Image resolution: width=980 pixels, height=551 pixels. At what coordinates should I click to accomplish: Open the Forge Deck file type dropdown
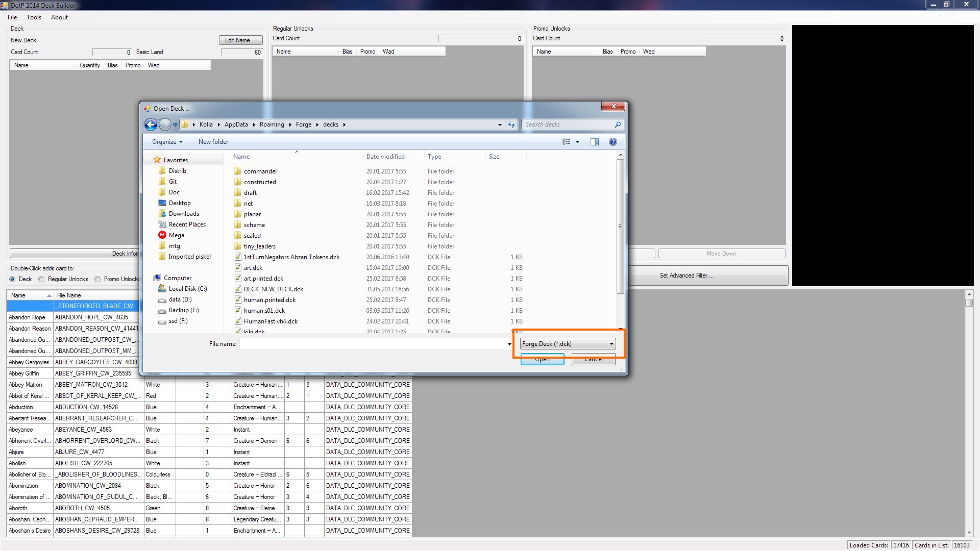pos(568,344)
